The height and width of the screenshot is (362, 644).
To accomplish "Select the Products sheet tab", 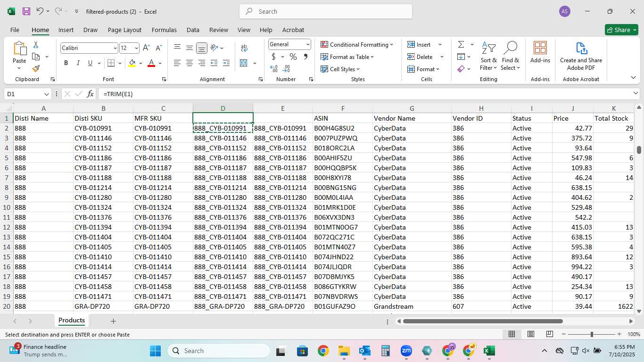I will coord(72,321).
